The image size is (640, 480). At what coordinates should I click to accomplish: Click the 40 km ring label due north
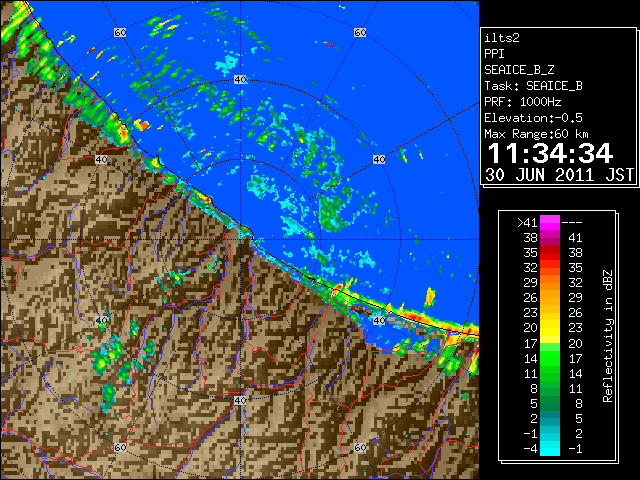[240, 80]
